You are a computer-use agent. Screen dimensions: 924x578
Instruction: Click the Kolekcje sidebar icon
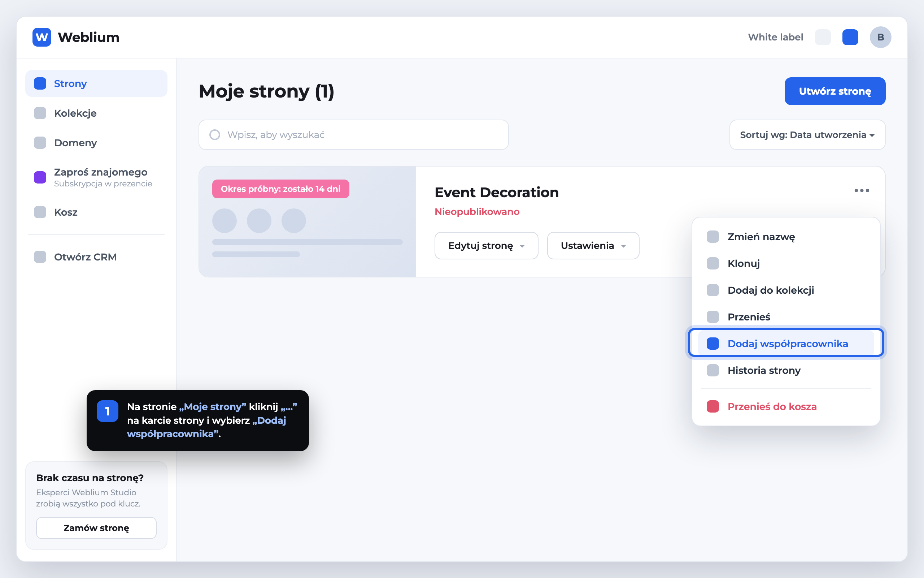(x=40, y=113)
